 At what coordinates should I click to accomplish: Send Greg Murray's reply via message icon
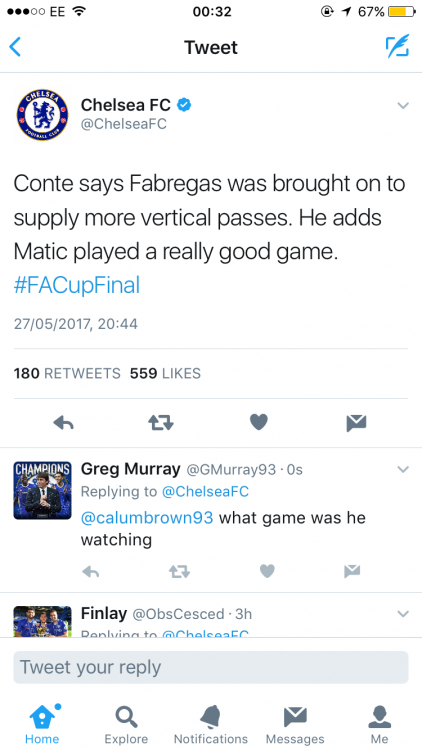[352, 571]
